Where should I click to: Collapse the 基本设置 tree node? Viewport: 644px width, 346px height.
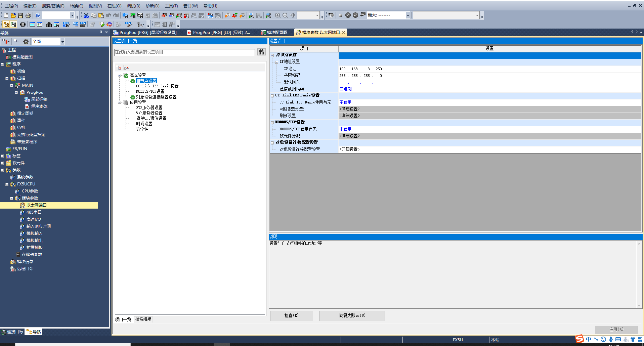tap(119, 76)
